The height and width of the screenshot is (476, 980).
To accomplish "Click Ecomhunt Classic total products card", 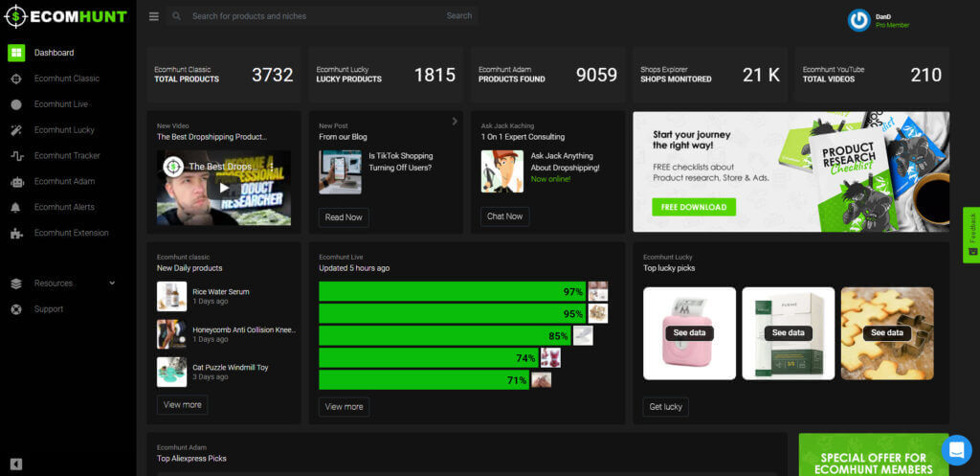I will 224,75.
